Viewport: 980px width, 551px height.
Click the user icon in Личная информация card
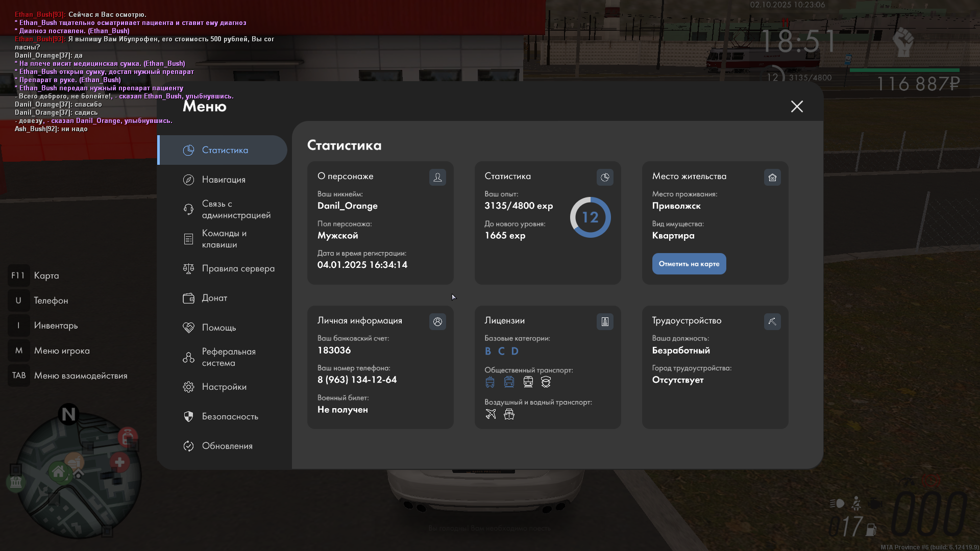pos(437,321)
